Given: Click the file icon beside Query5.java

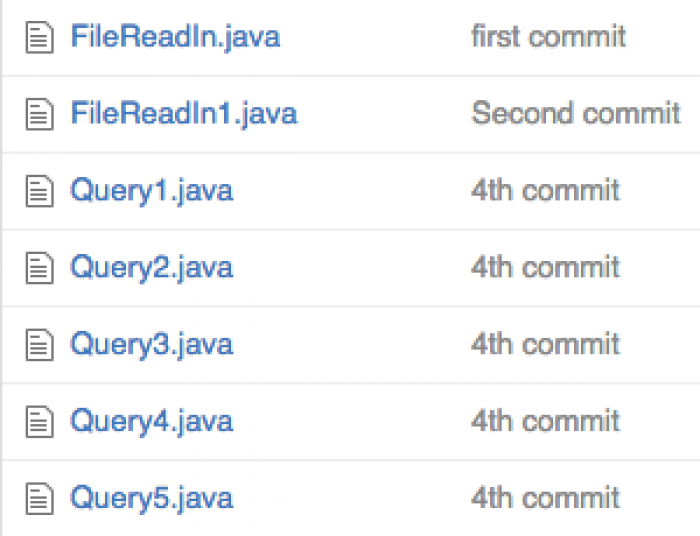Looking at the screenshot, I should point(40,498).
